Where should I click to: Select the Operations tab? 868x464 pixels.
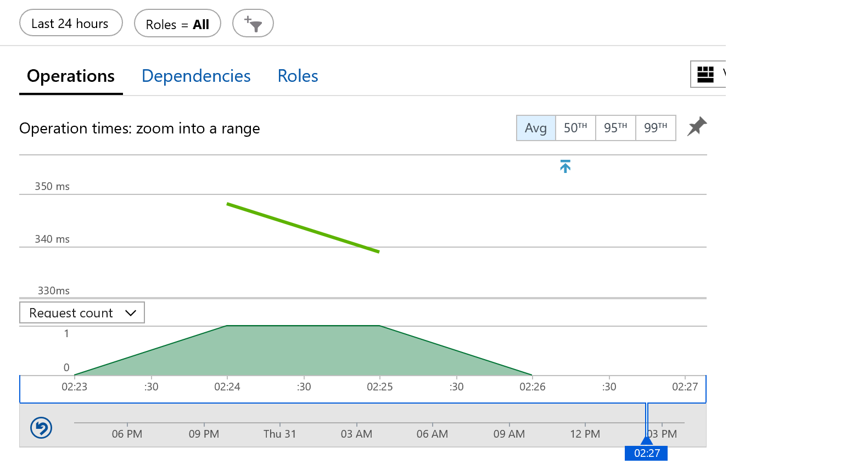pyautogui.click(x=71, y=76)
